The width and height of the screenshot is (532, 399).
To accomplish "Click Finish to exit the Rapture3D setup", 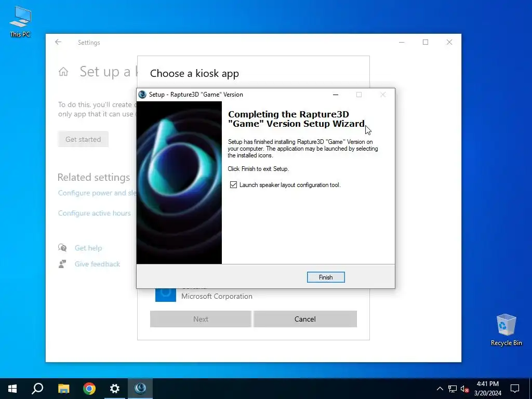I will click(x=326, y=277).
